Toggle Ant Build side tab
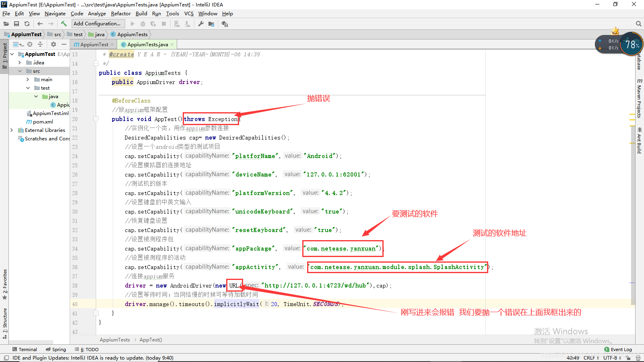This screenshot has height=362, width=644. 639,140
